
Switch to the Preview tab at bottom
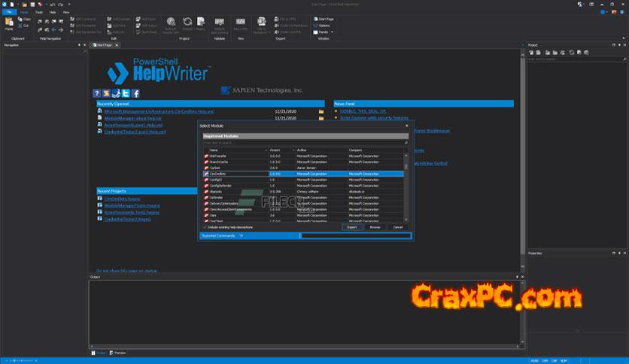pos(120,352)
